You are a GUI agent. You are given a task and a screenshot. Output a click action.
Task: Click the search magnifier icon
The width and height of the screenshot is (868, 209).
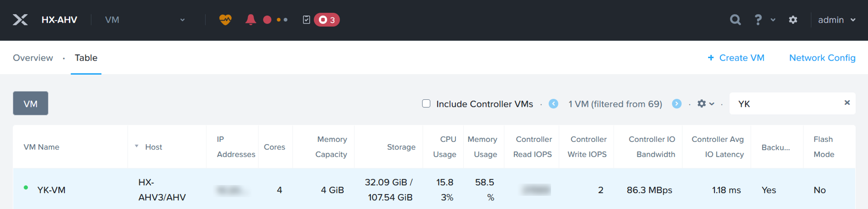(735, 19)
